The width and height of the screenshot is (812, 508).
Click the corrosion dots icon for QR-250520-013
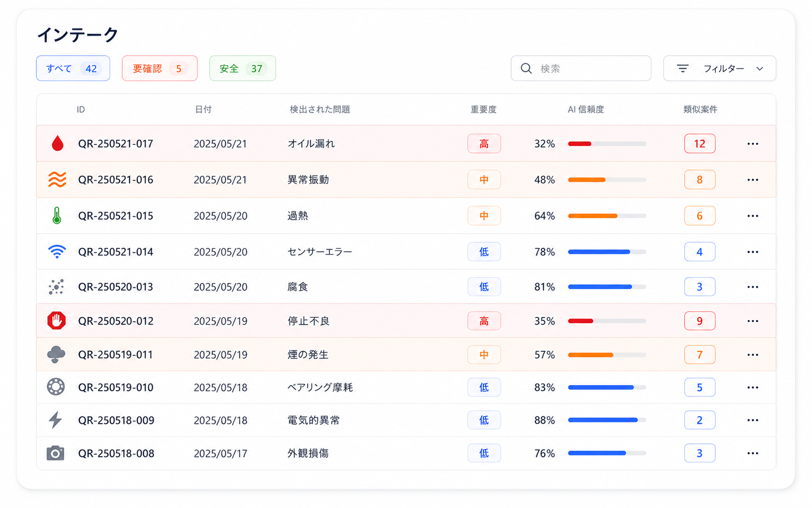tap(56, 287)
